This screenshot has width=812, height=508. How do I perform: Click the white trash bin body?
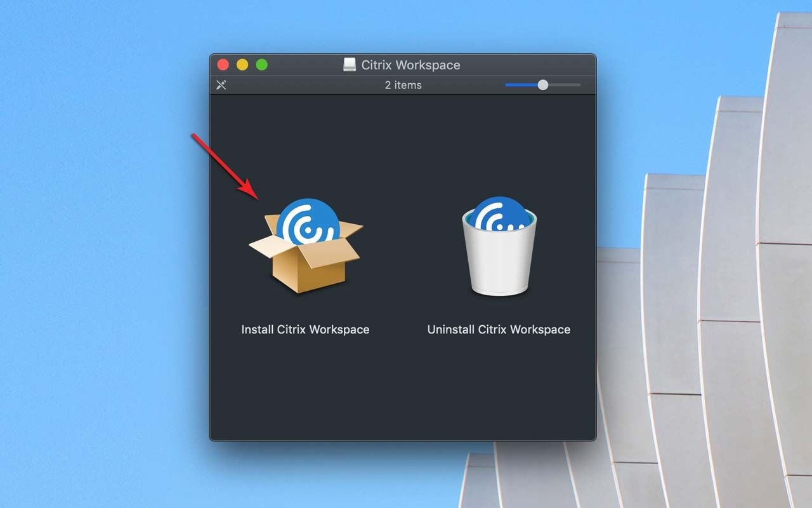(x=499, y=264)
